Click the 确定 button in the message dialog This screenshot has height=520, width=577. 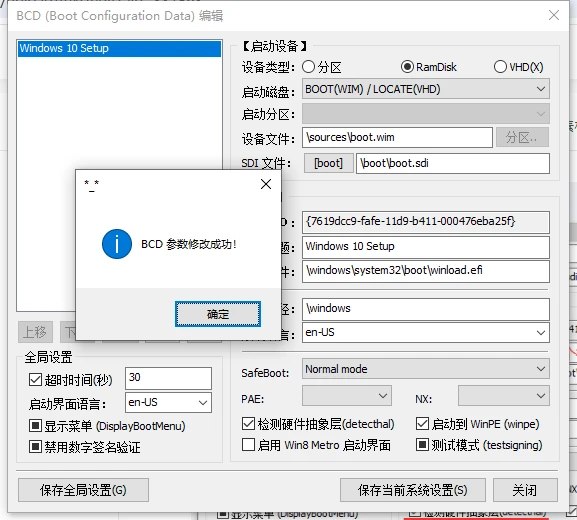click(218, 314)
